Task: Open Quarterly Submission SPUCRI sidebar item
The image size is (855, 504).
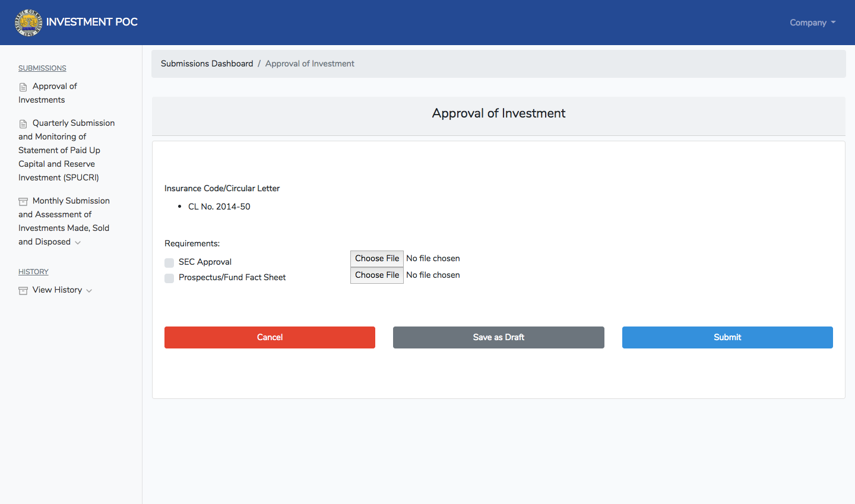Action: (66, 150)
